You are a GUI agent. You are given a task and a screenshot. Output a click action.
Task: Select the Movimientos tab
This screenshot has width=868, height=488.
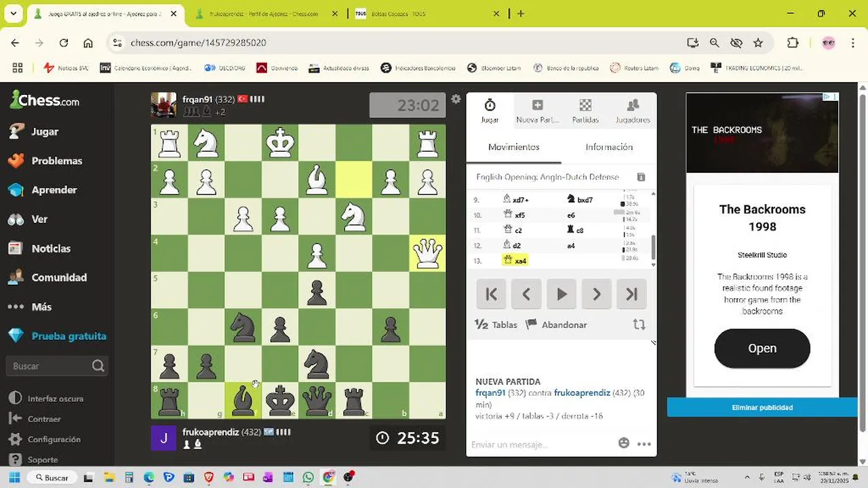click(x=513, y=147)
